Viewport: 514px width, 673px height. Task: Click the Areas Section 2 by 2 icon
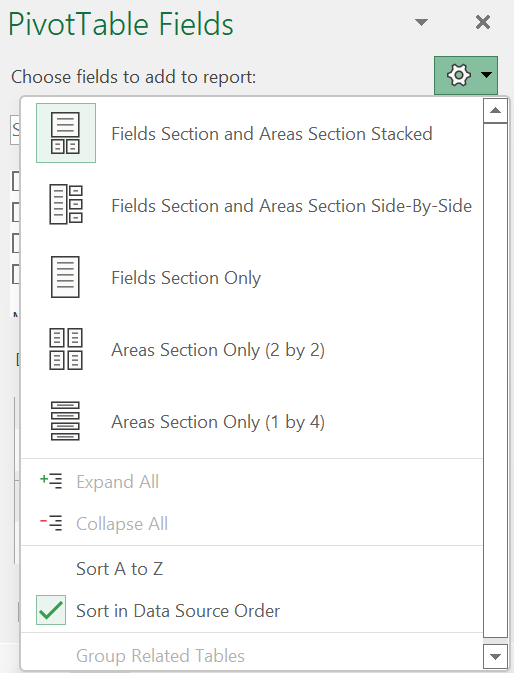(66, 349)
